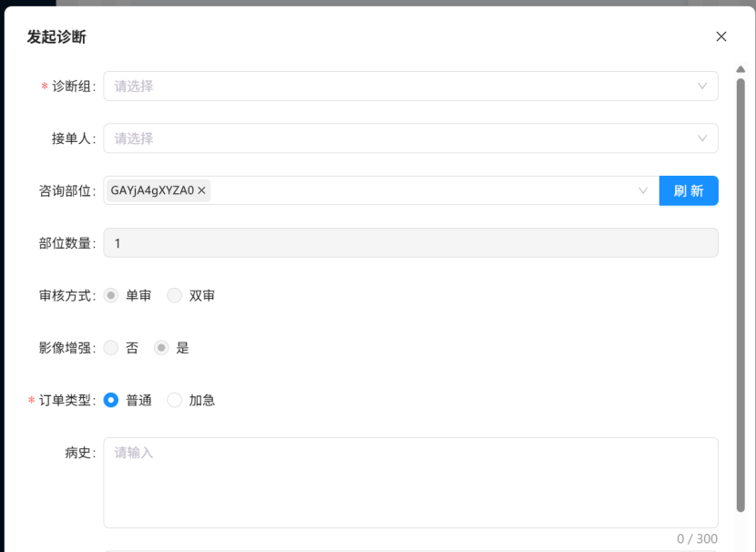Image resolution: width=756 pixels, height=552 pixels.
Task: Click the 诊断组 dropdown arrow
Action: [702, 87]
